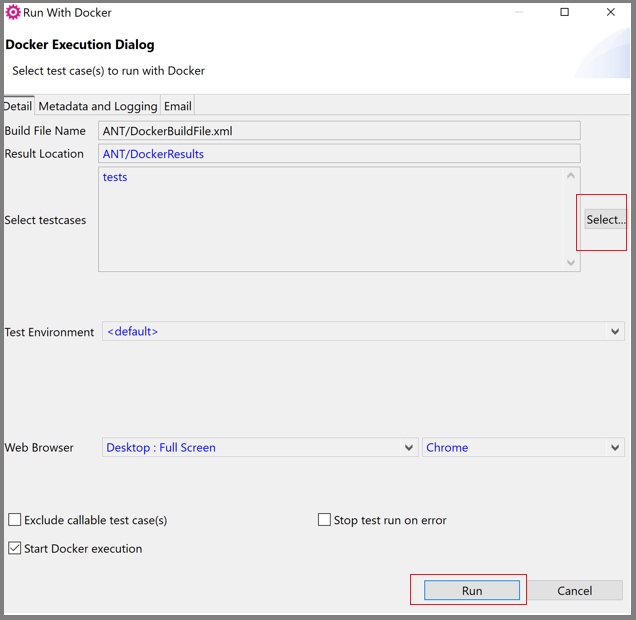Click the testcases list scroll up arrow
The image size is (636, 620).
572,177
